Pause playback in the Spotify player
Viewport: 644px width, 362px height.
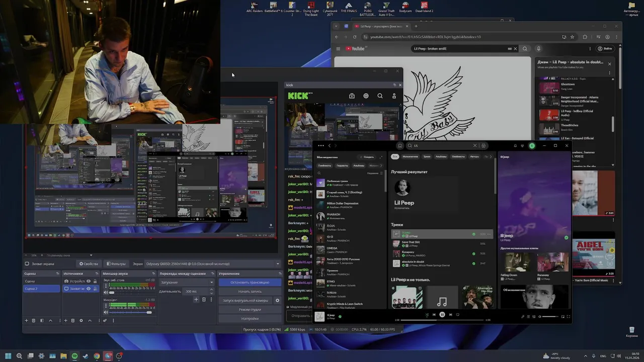tap(442, 315)
